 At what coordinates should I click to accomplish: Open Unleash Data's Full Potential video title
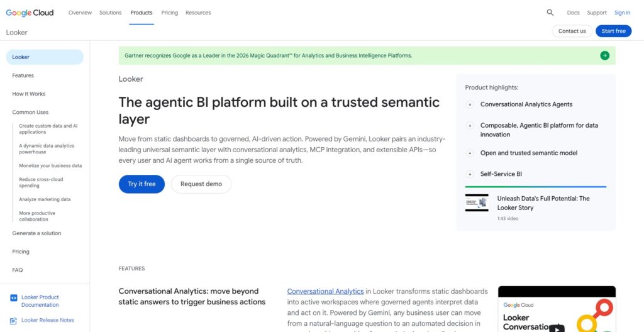click(543, 203)
